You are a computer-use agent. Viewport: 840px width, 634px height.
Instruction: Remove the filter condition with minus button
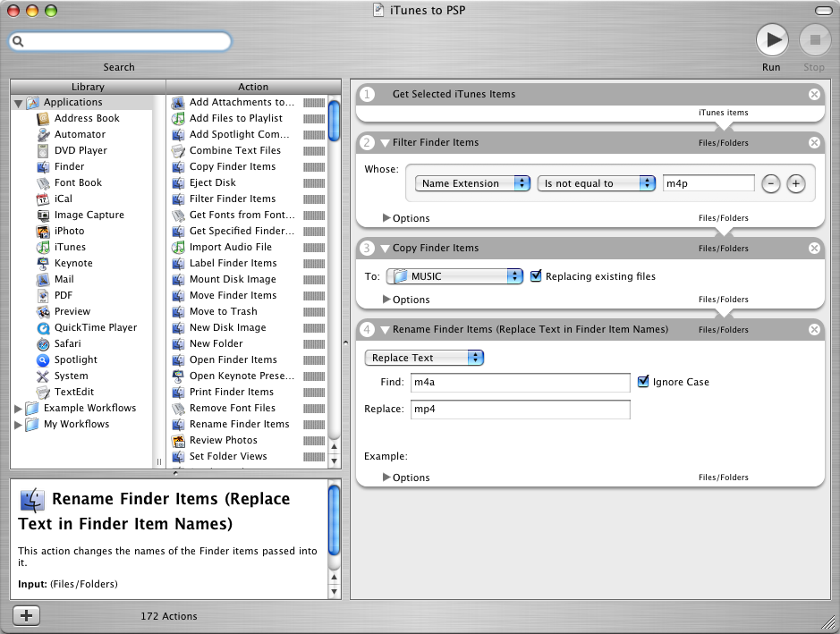(770, 183)
